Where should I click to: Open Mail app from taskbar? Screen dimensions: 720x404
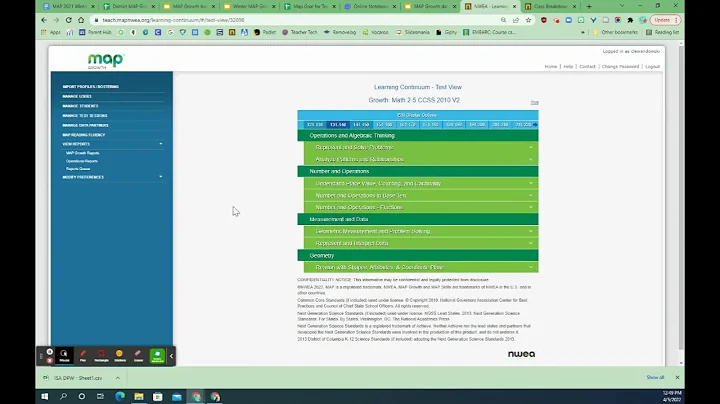click(177, 397)
